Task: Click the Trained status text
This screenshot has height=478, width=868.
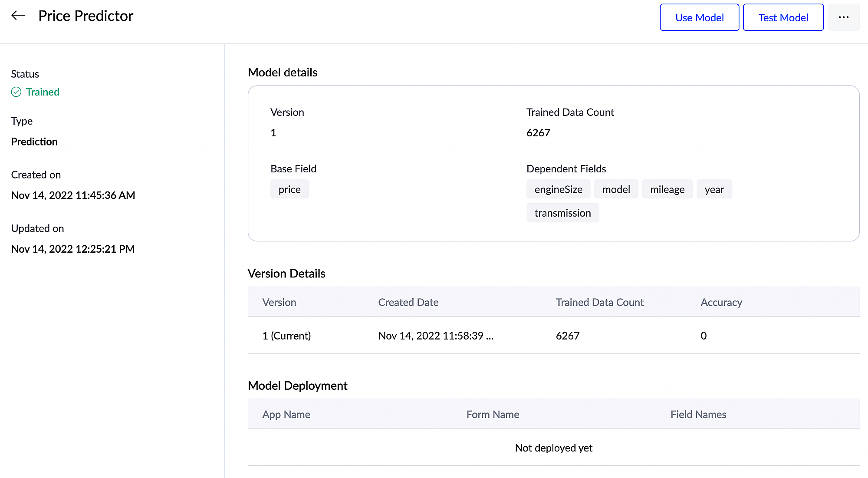Action: tap(43, 92)
